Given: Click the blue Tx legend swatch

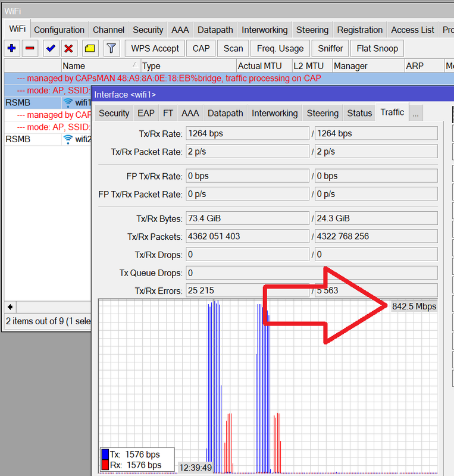Looking at the screenshot, I should (x=105, y=454).
